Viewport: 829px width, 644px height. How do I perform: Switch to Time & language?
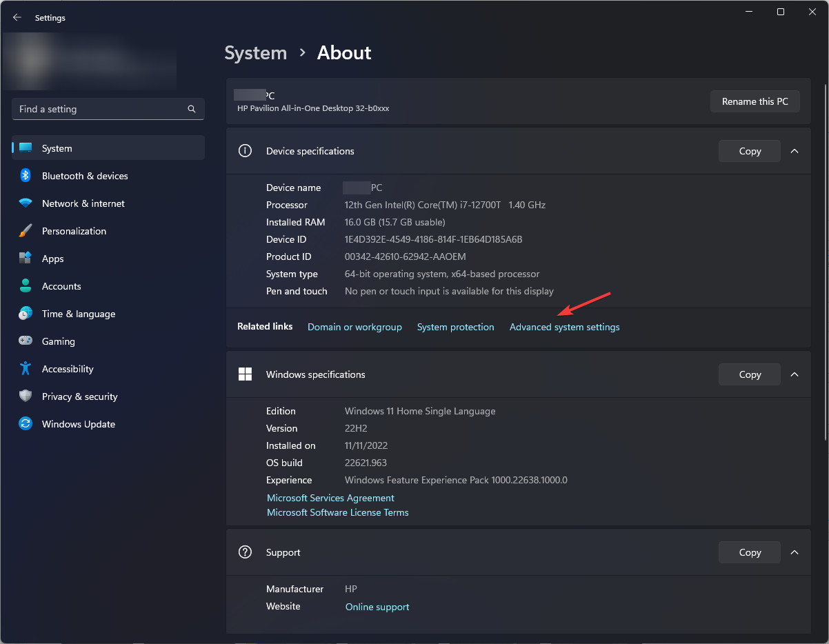(108, 314)
